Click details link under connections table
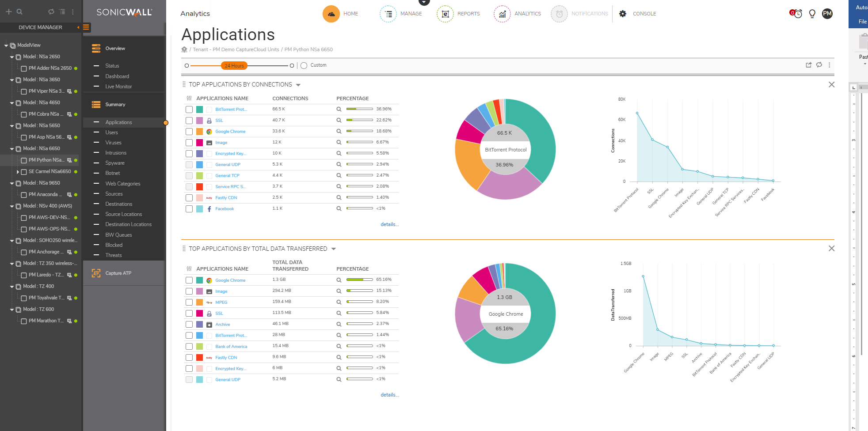 (389, 224)
